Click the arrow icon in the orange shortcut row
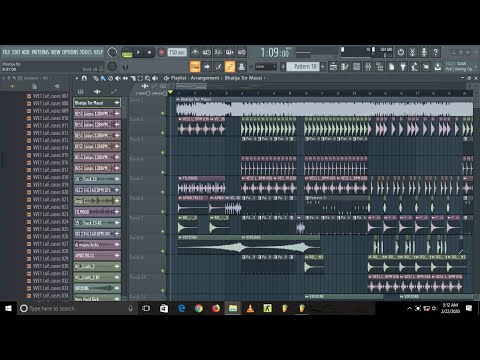Viewport: 480px width, 360px height. (x=207, y=67)
